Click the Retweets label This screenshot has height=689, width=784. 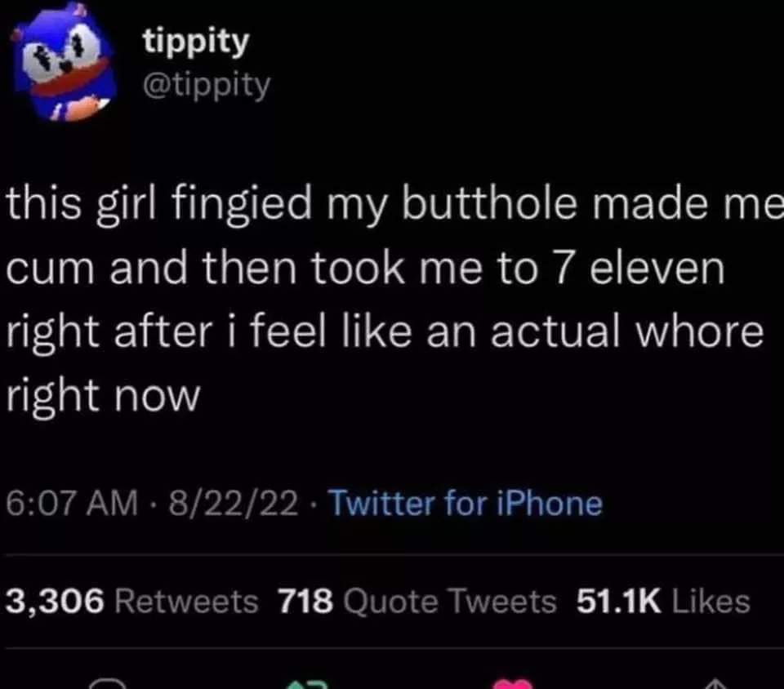pyautogui.click(x=187, y=602)
